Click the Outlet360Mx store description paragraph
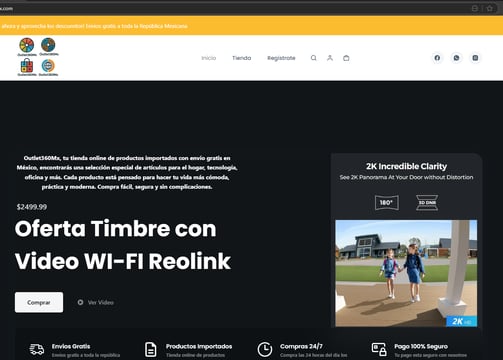Image resolution: width=503 pixels, height=360 pixels. click(127, 172)
